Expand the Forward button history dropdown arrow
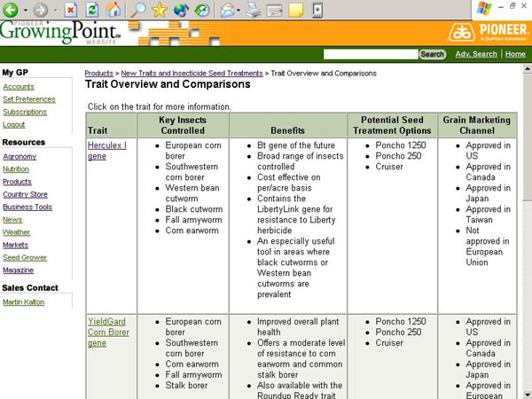The width and height of the screenshot is (532, 399). 55,11
